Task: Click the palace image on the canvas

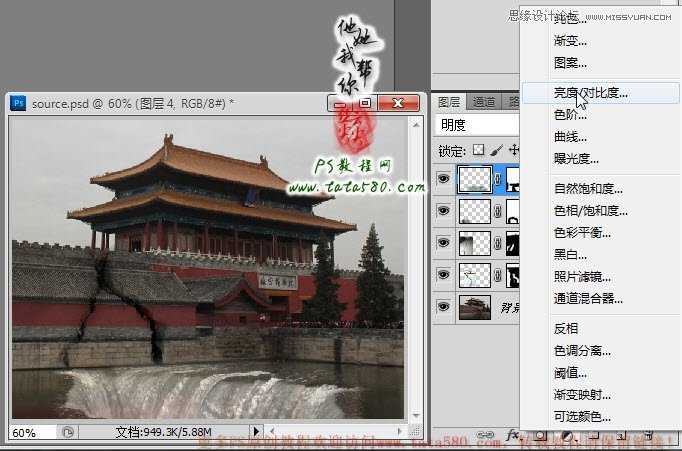Action: pos(208,268)
